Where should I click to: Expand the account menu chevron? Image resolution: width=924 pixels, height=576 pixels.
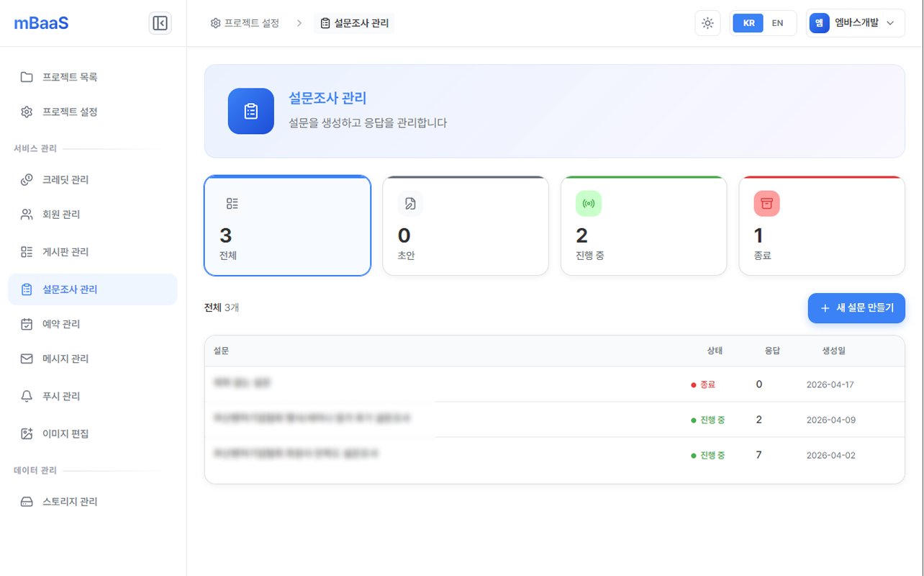890,23
